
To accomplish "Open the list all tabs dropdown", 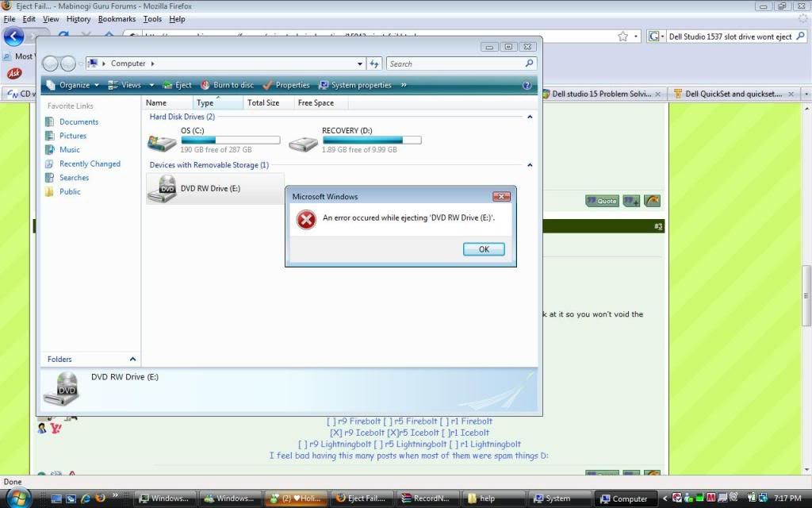I will pos(806,94).
